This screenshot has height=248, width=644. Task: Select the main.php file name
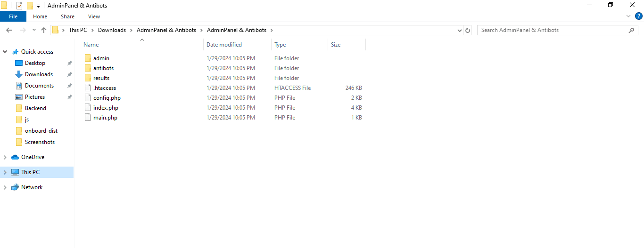click(105, 118)
